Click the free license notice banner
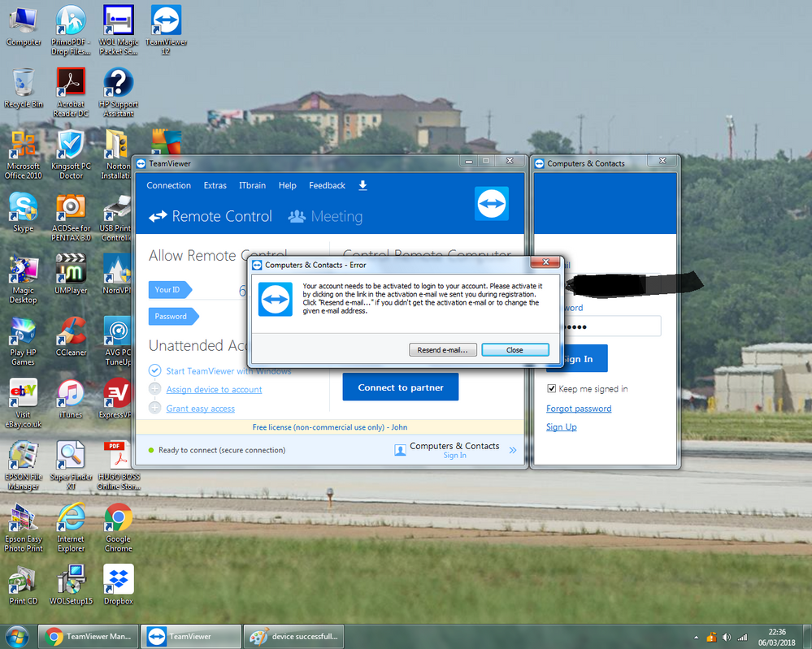Screen dimensions: 812x649 [330, 427]
